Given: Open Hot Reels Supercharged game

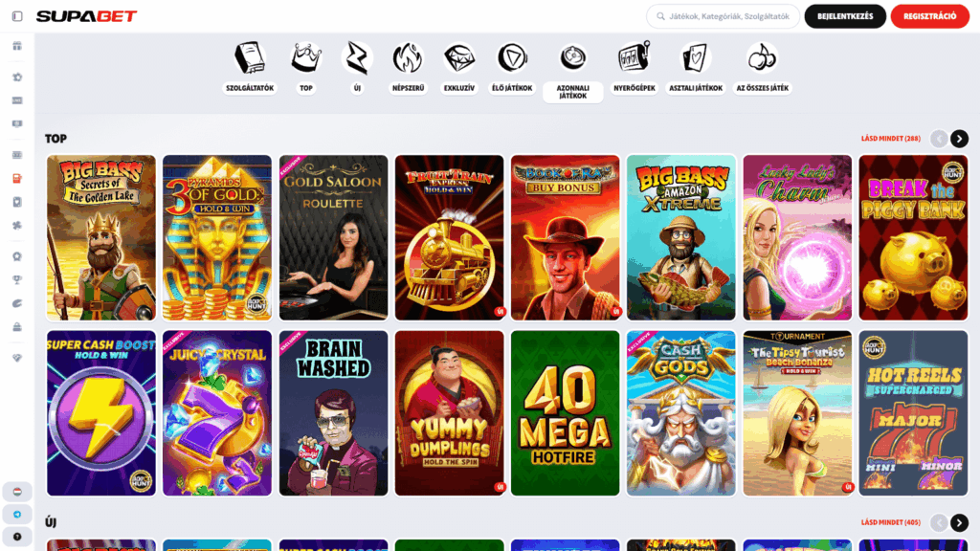Looking at the screenshot, I should point(913,413).
